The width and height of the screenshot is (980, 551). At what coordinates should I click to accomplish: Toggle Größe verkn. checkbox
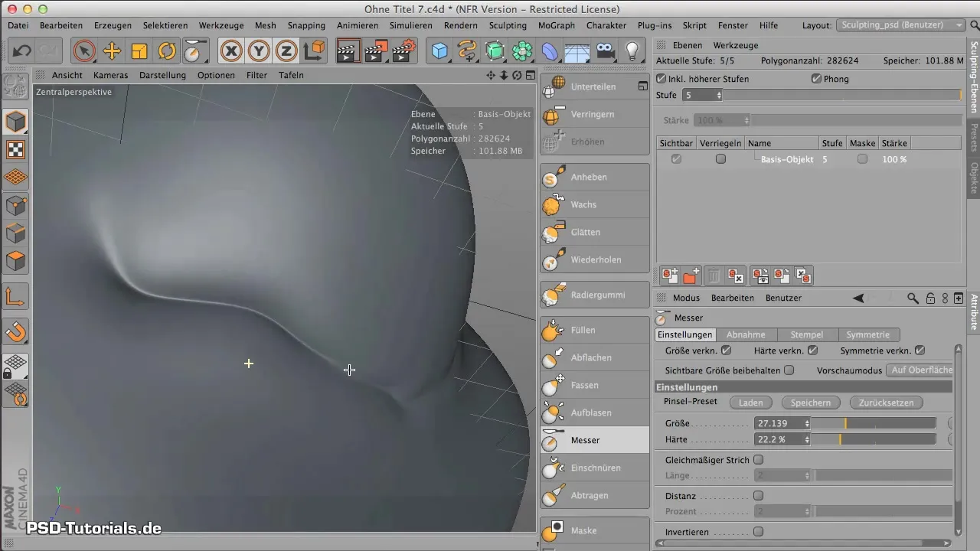pos(727,350)
